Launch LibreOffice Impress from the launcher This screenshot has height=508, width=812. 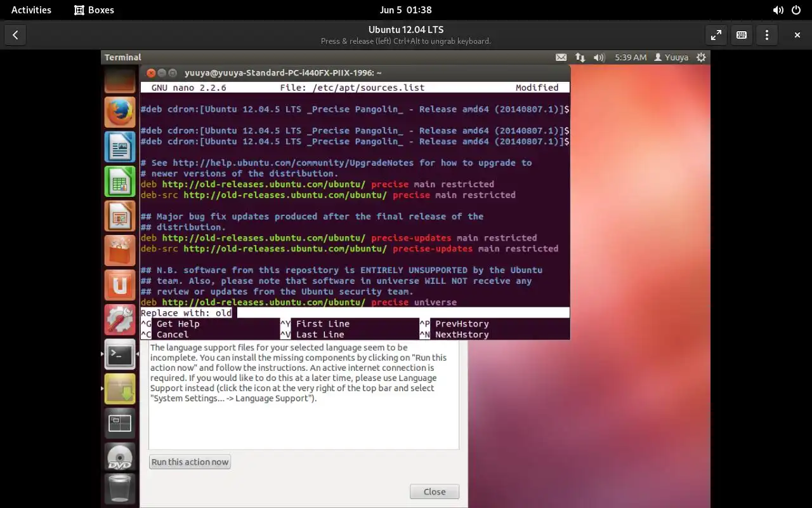(x=120, y=217)
